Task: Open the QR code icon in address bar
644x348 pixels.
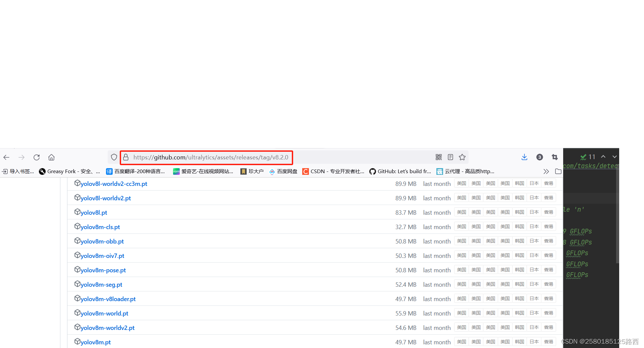Action: (x=439, y=157)
